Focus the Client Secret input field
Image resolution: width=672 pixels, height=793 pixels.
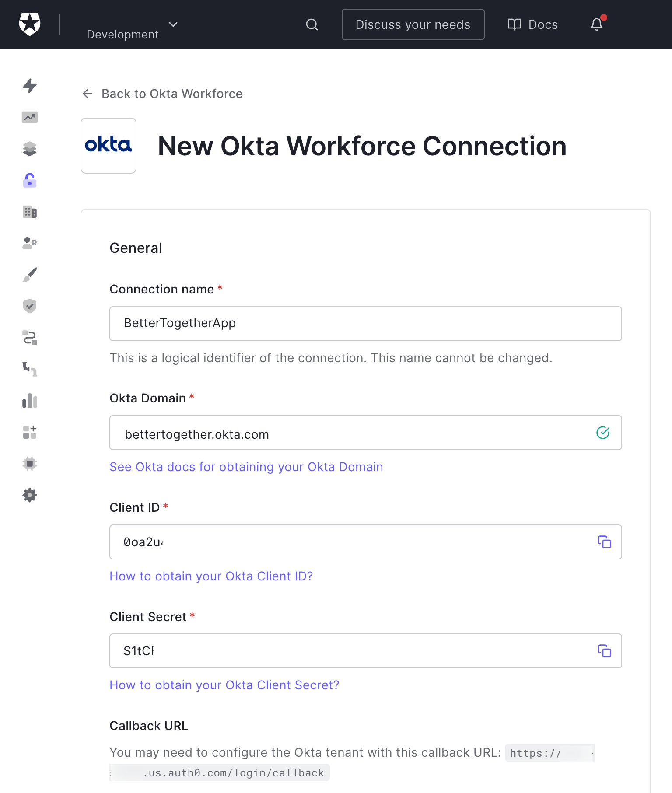coord(366,651)
